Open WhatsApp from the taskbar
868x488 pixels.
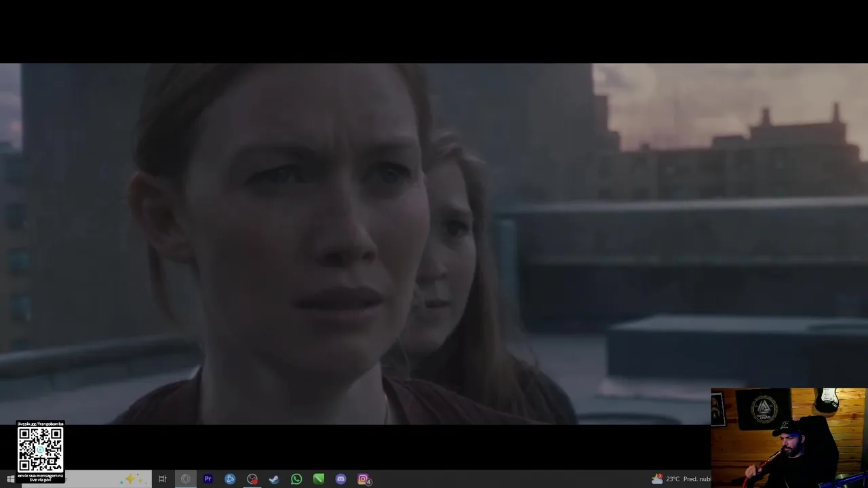[x=296, y=479]
